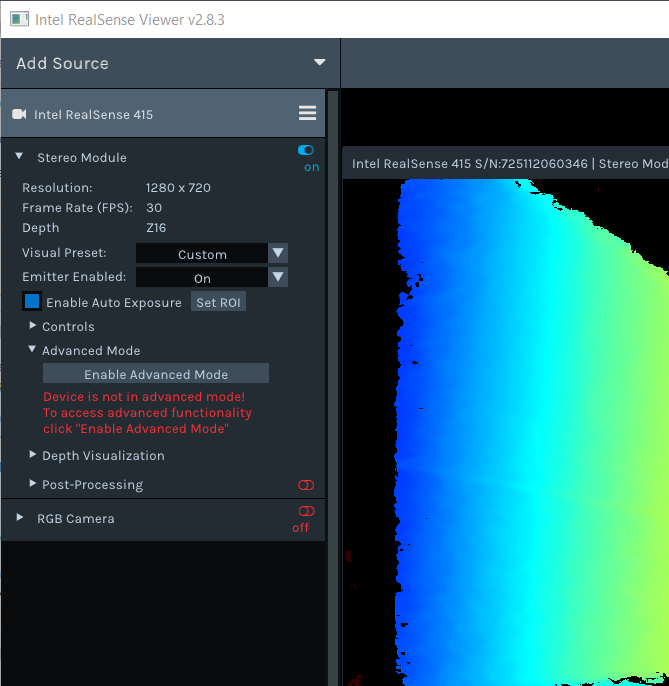Viewport: 669px width, 686px height.
Task: Expand the Depth Visualization section
Action: point(32,455)
